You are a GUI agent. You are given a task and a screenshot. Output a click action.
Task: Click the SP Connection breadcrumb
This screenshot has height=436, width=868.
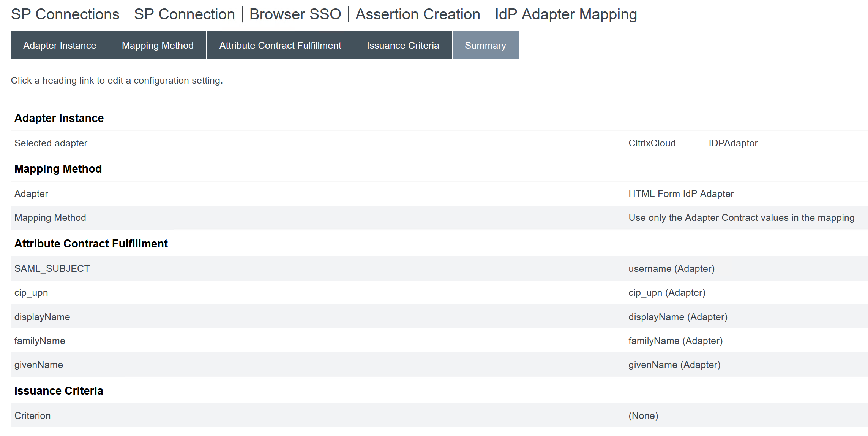(x=185, y=14)
